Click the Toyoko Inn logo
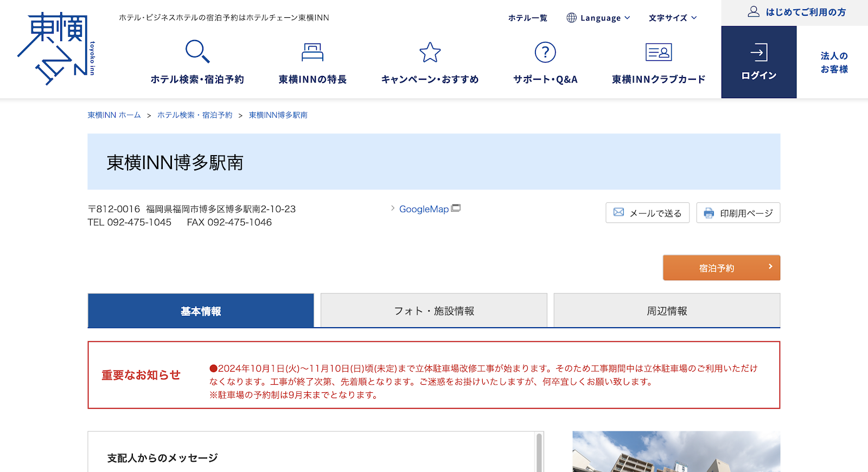This screenshot has width=868, height=472. 56,49
